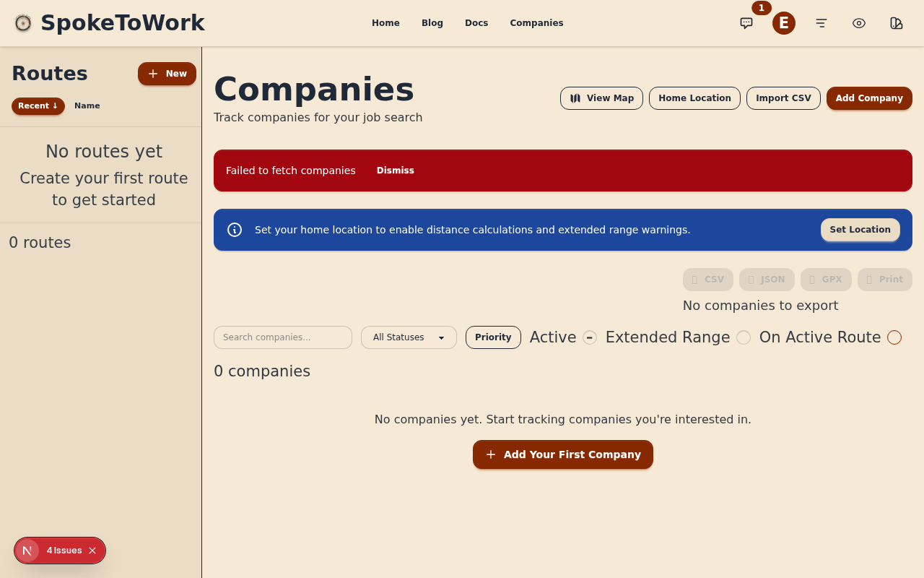Select the On Active Route radio
The width and height of the screenshot is (924, 578).
(x=894, y=337)
